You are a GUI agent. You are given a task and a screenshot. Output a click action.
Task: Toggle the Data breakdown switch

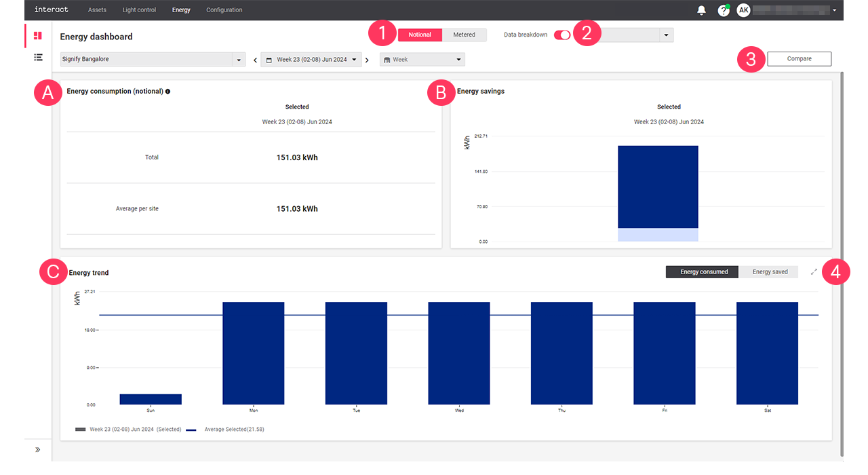point(562,33)
